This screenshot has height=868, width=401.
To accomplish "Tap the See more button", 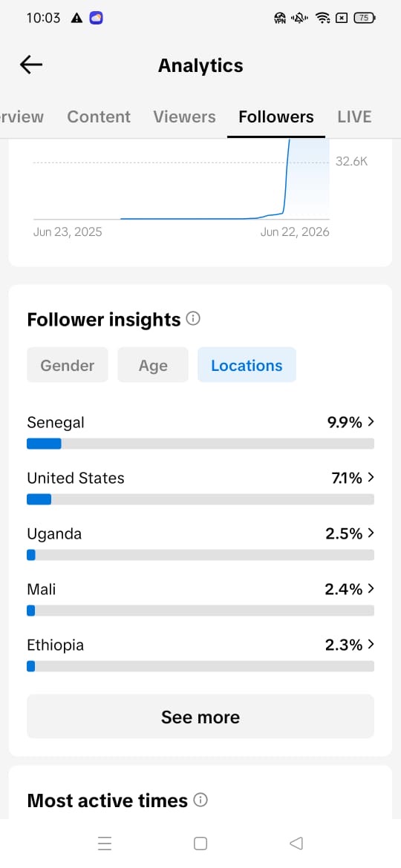I will coord(200,717).
